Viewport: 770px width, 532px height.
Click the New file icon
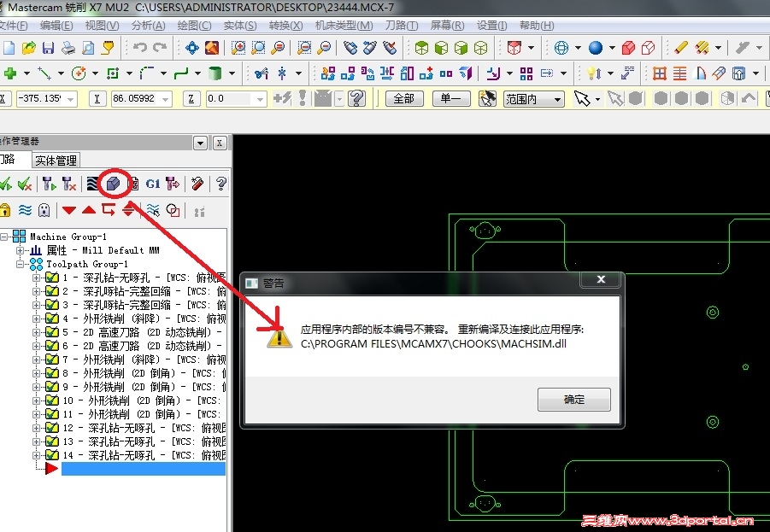[9, 48]
